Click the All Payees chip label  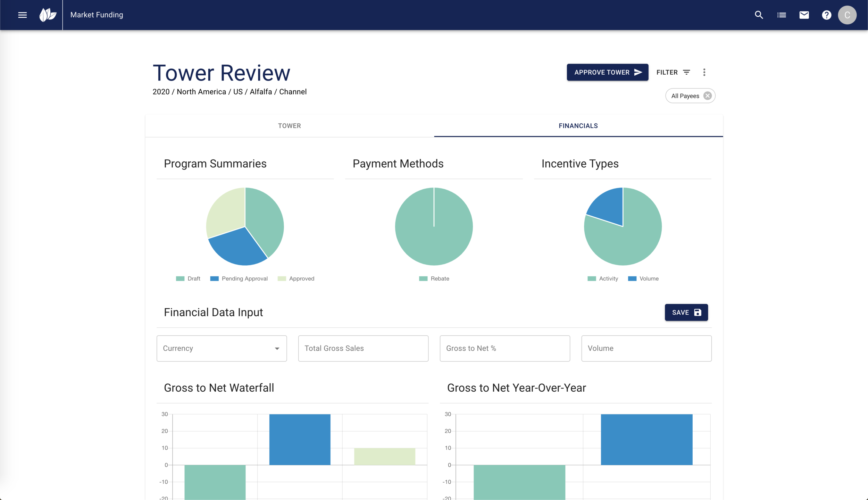click(685, 96)
